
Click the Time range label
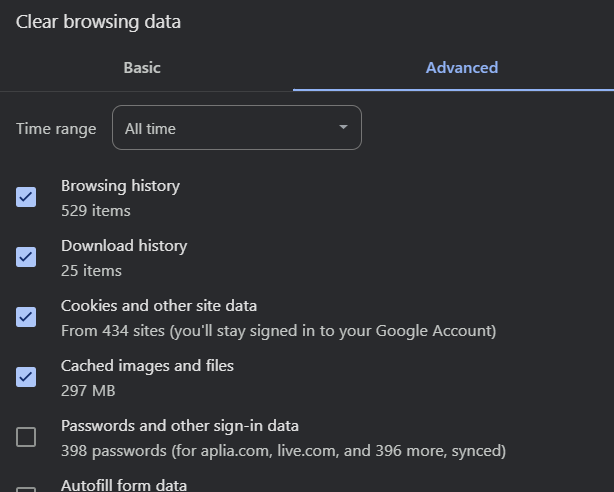(56, 129)
